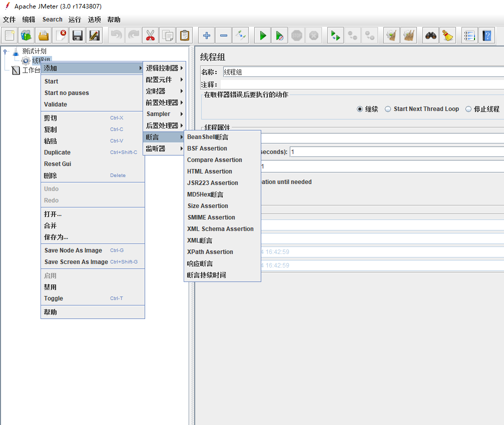
Task: Expand the 后置处理器 submenu
Action: (x=164, y=125)
